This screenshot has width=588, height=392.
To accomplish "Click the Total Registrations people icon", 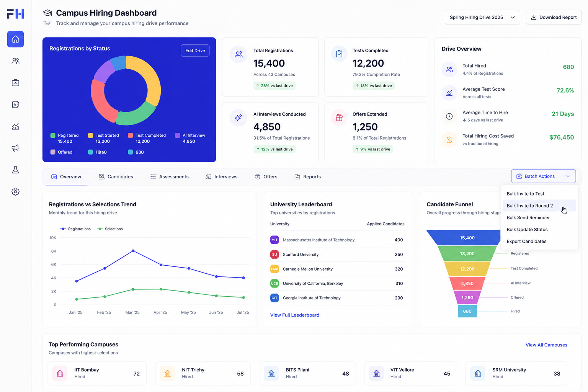I will point(238,54).
